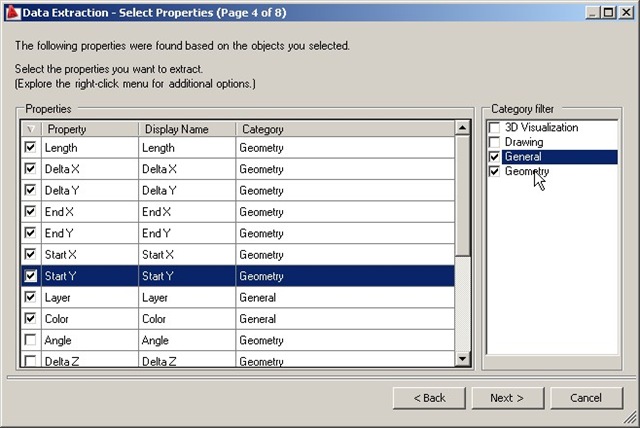Sort by the Property column header
The height and width of the screenshot is (428, 640).
point(90,129)
